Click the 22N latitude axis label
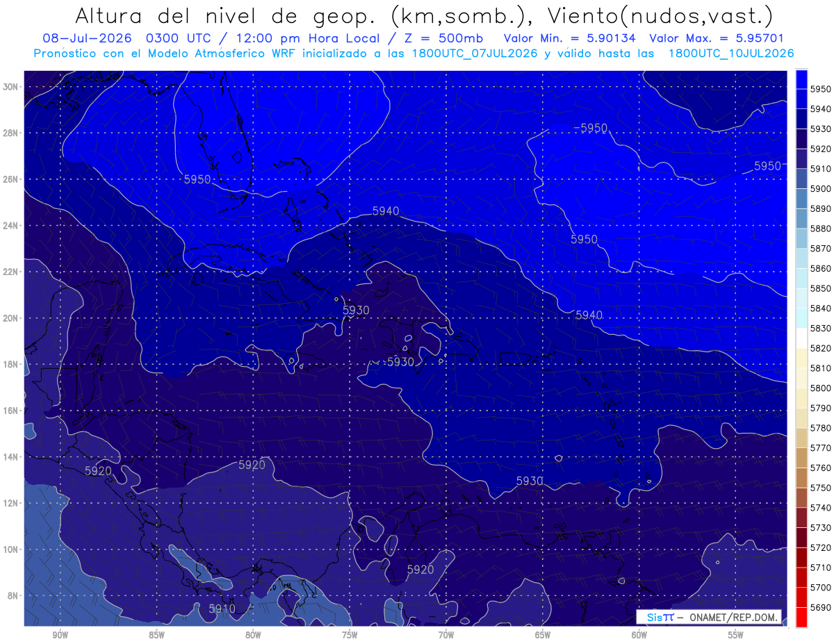The height and width of the screenshot is (644, 834). pos(11,272)
